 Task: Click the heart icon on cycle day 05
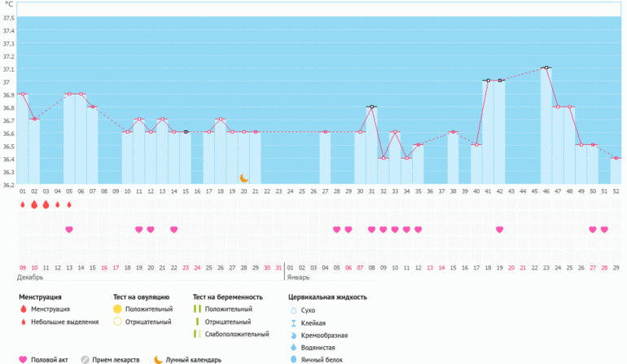click(69, 230)
